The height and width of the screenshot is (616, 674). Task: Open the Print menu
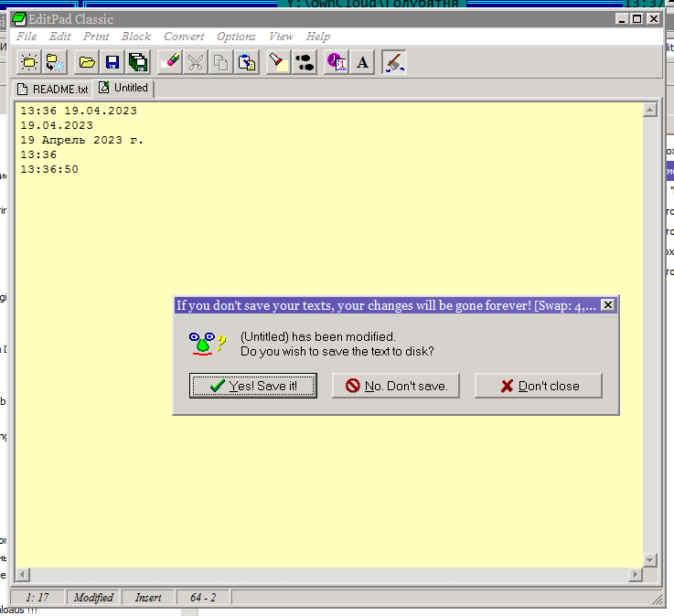[x=96, y=37]
